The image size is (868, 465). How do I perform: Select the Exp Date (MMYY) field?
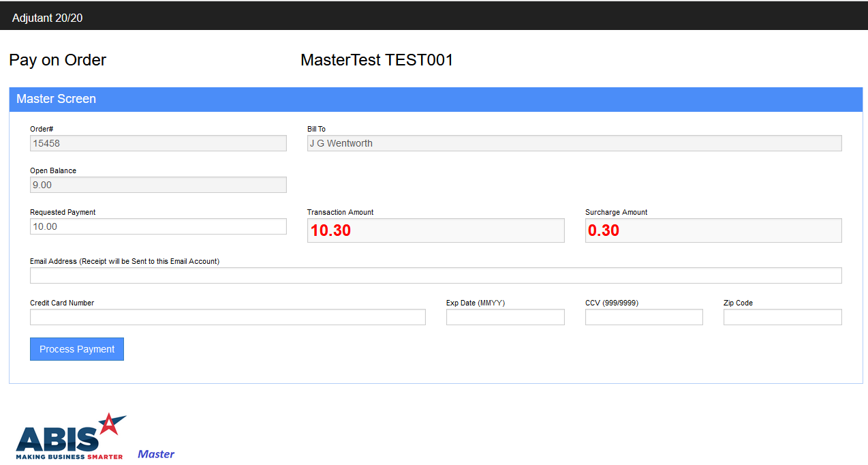click(x=505, y=317)
